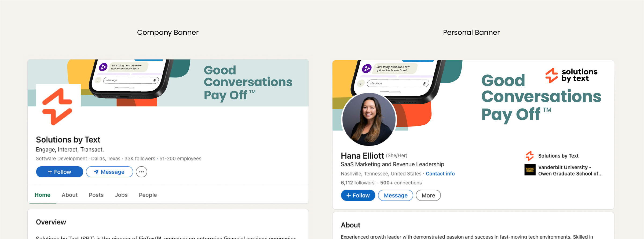644x239 pixels.
Task: Click the 6,112 followers count
Action: click(x=357, y=183)
